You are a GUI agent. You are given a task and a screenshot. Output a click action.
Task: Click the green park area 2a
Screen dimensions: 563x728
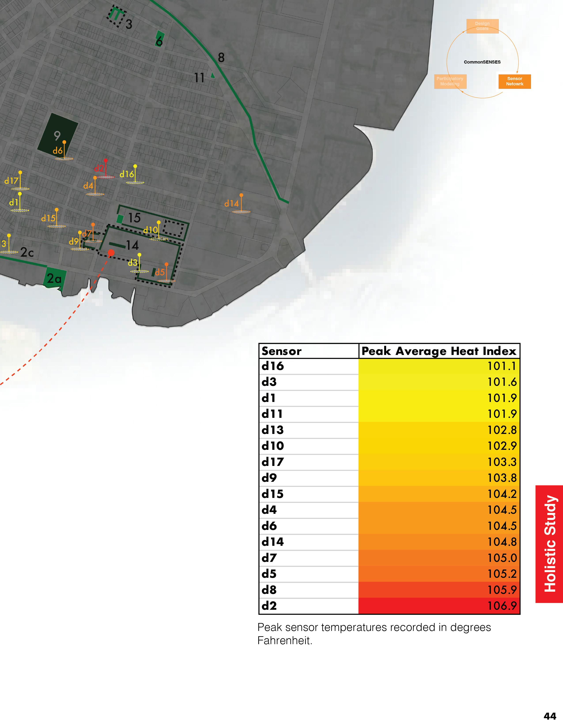click(54, 278)
